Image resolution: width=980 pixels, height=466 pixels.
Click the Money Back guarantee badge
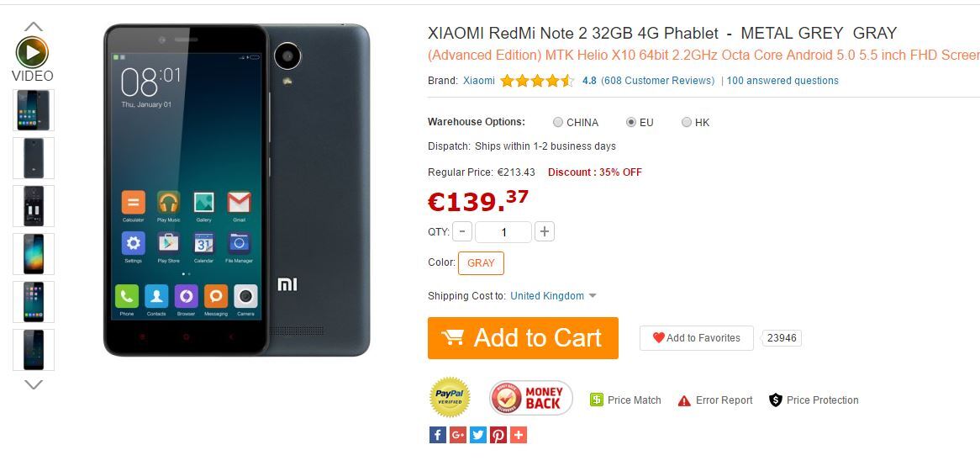pyautogui.click(x=531, y=398)
